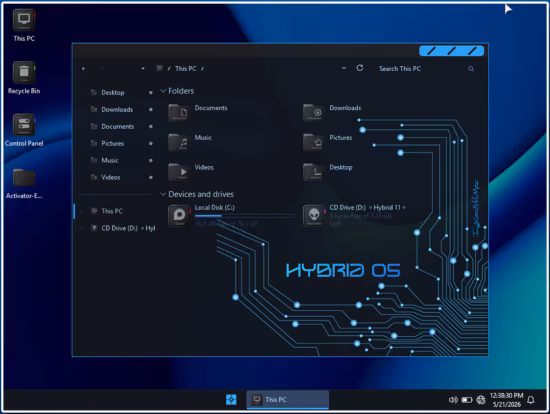Open the Start menu on the taskbar
Viewport: 550px width, 414px height.
pyautogui.click(x=231, y=400)
